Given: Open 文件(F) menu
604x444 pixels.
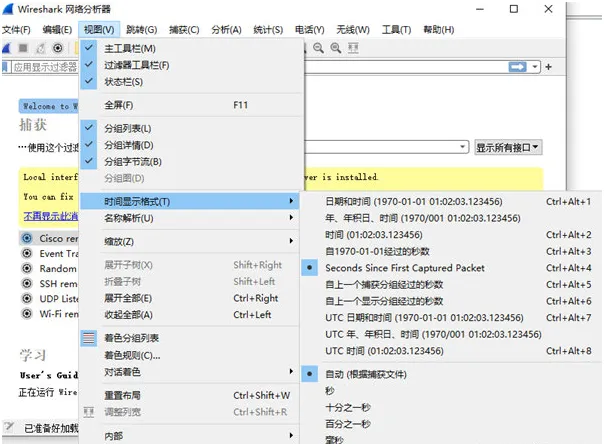Looking at the screenshot, I should 16,30.
